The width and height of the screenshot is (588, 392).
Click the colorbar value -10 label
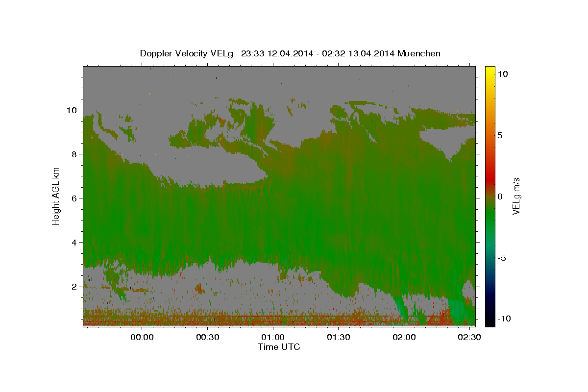click(x=504, y=318)
